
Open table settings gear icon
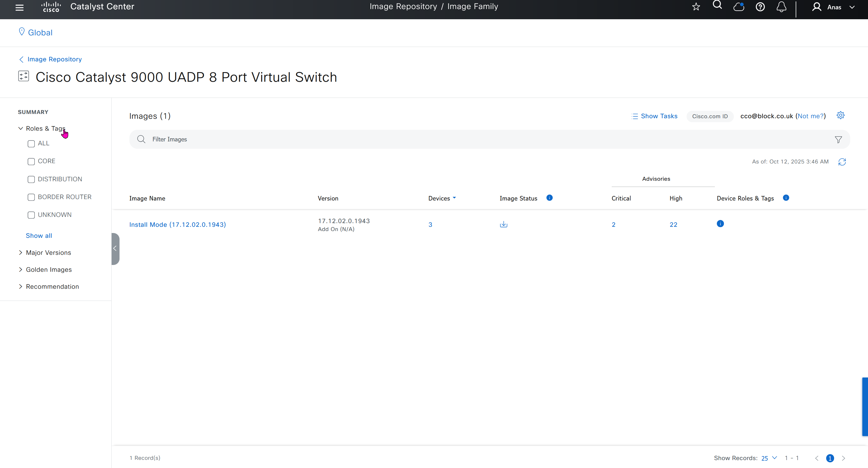pyautogui.click(x=840, y=115)
